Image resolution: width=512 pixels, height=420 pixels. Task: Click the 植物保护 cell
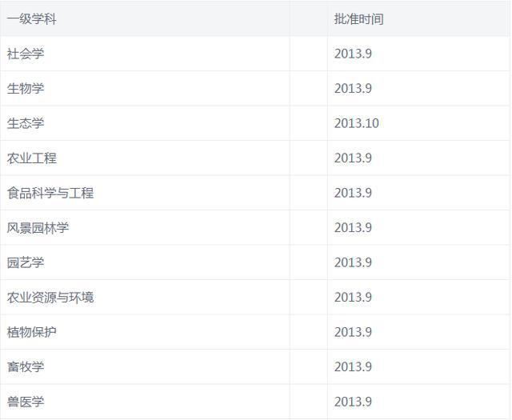pyautogui.click(x=32, y=332)
